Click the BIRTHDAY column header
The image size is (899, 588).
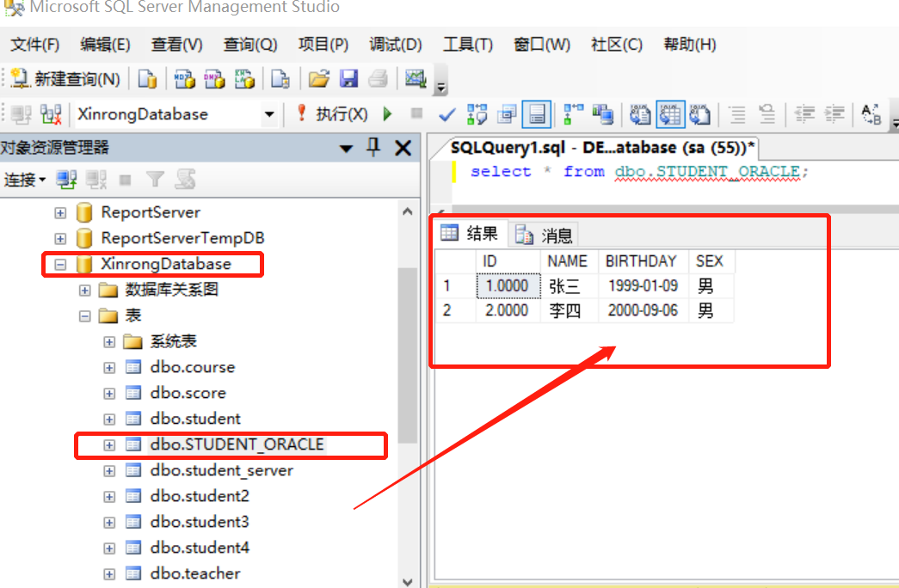coord(643,260)
